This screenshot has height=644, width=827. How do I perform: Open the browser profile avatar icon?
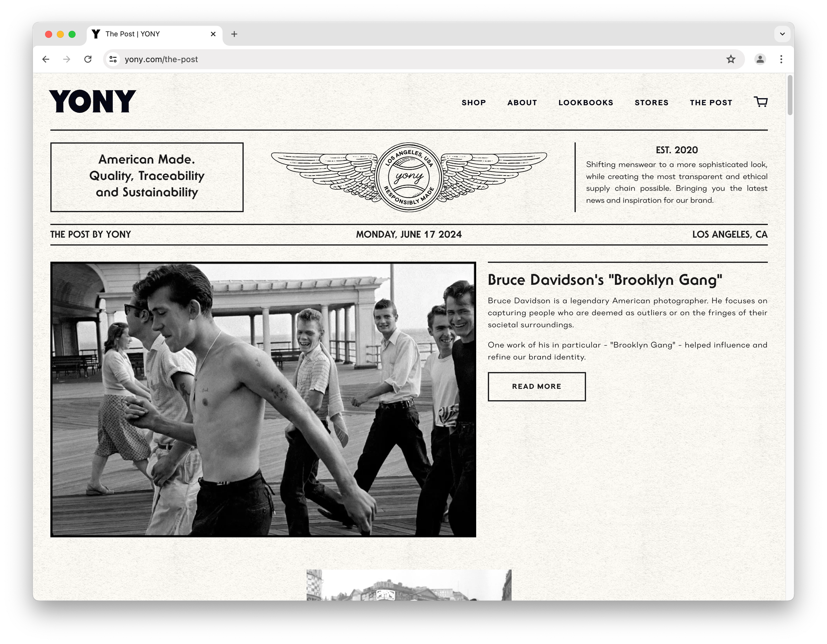click(760, 59)
